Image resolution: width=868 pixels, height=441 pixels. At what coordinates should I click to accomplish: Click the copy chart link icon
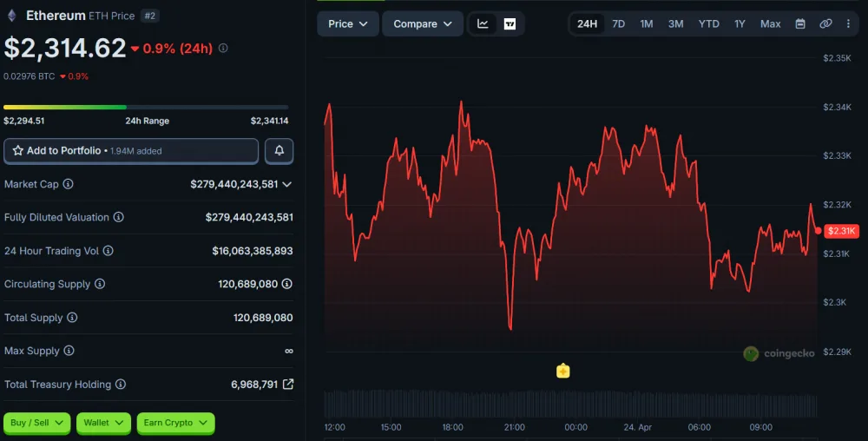(825, 23)
